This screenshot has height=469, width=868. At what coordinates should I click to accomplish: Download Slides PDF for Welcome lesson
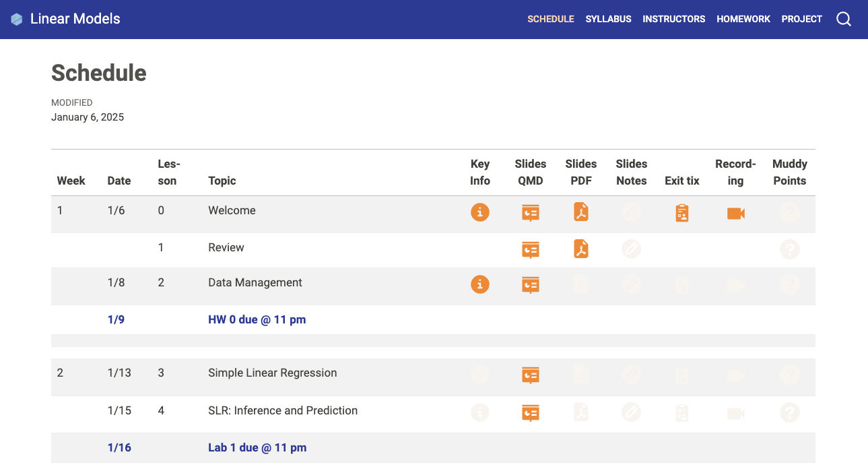tap(581, 212)
